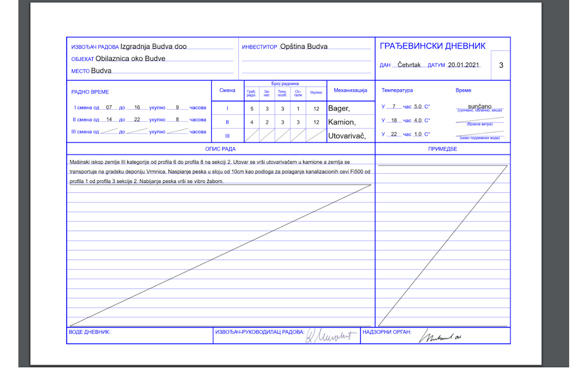
Task: Click first shift end time '16'
Action: coord(137,107)
